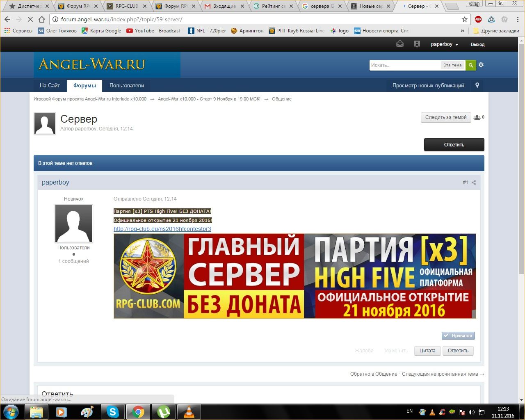Toggle Следить за темой follow button

(446, 117)
